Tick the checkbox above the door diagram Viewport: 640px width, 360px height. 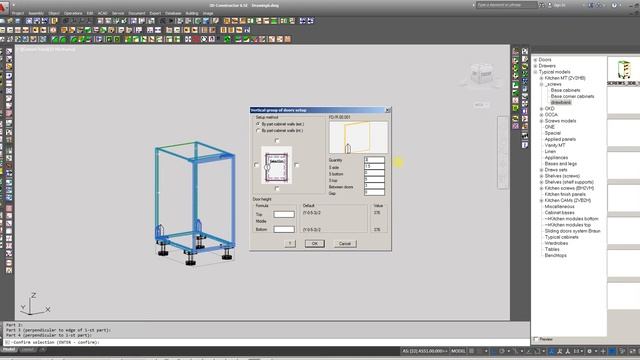[x=277, y=140]
